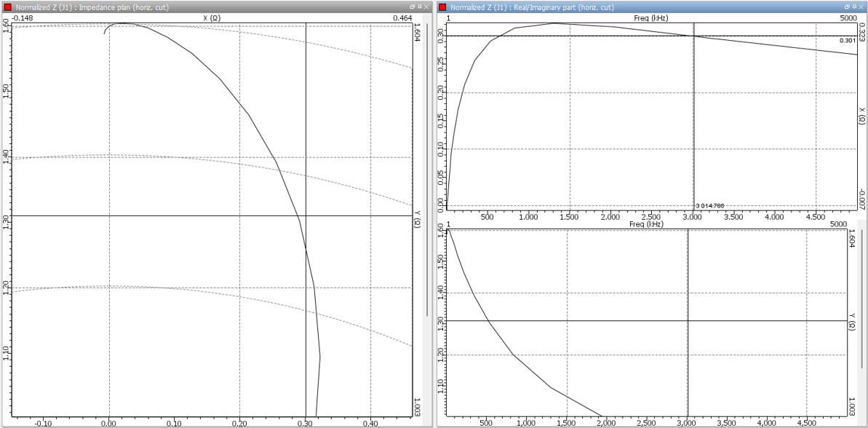Click the X (Ω) axis label above impedance plot
The height and width of the screenshot is (428, 868).
click(x=211, y=17)
